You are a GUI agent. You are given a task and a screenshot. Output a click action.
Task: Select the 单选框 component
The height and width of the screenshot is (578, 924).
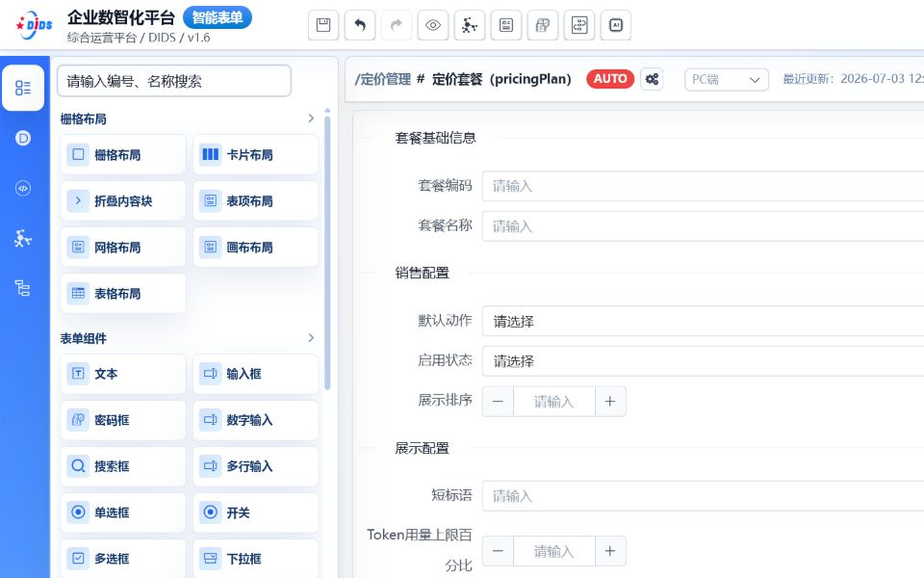[x=123, y=512]
